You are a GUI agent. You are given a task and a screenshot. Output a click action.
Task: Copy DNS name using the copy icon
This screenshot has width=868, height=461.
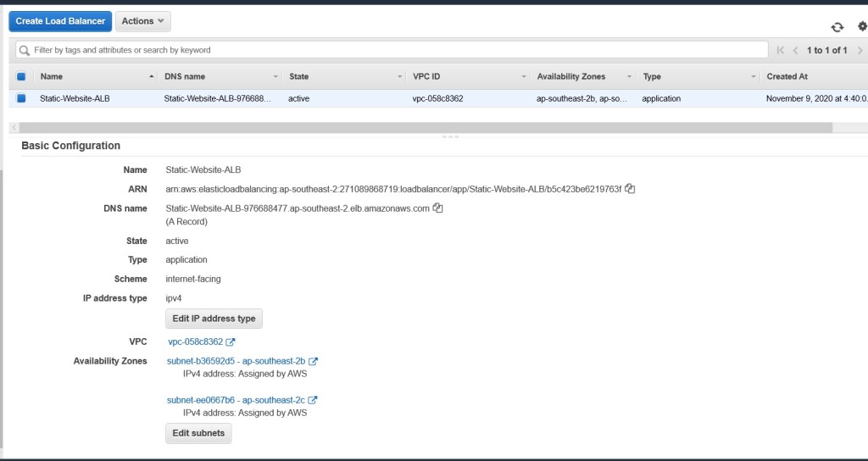pyautogui.click(x=437, y=208)
